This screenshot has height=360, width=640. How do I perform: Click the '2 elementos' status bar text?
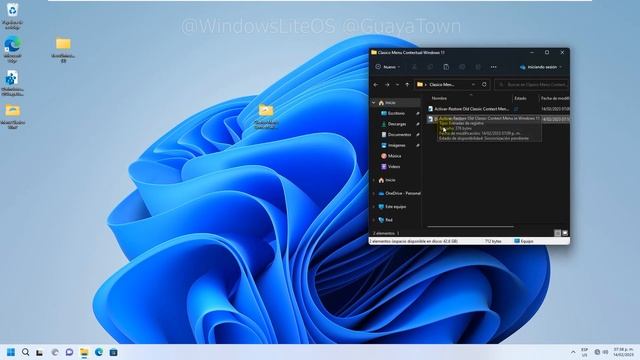coord(383,233)
